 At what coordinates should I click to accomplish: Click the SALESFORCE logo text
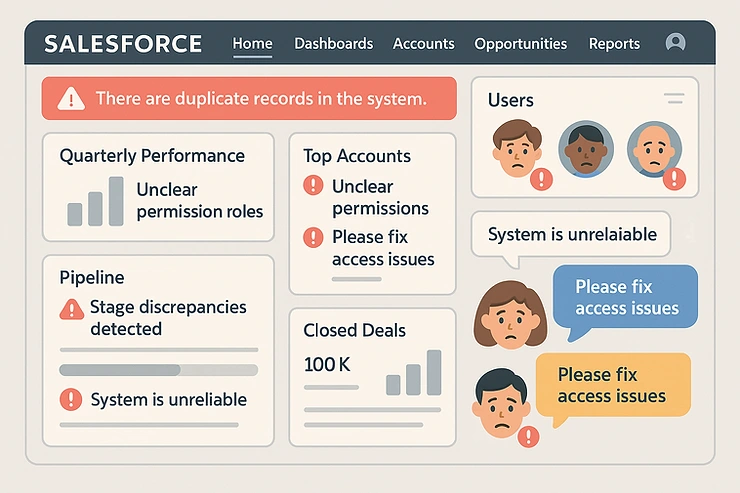coord(123,44)
